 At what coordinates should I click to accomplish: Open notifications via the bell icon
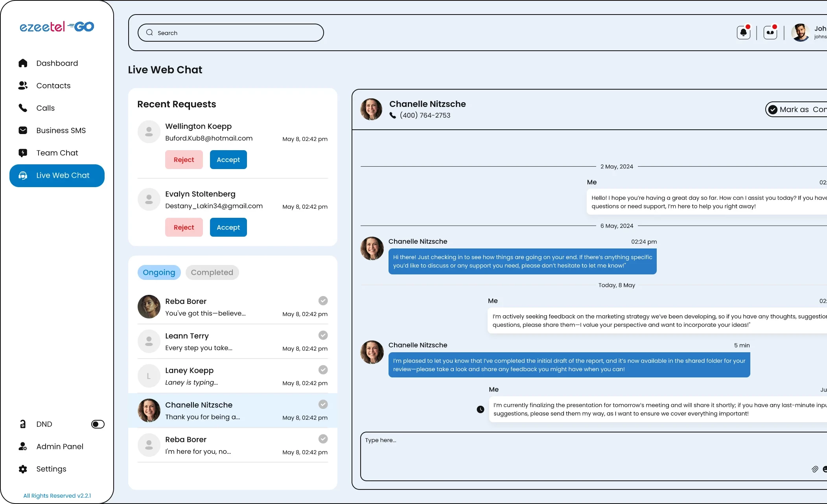click(743, 32)
